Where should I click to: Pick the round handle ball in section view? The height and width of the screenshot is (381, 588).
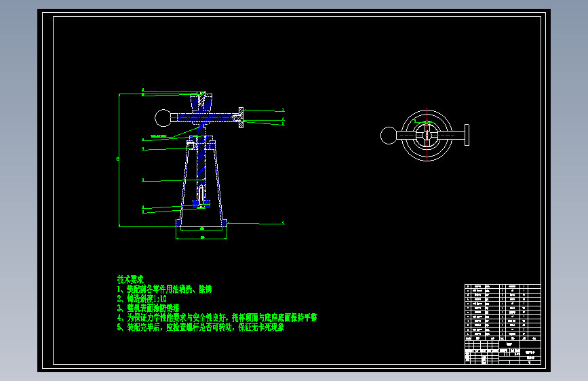[x=163, y=118]
